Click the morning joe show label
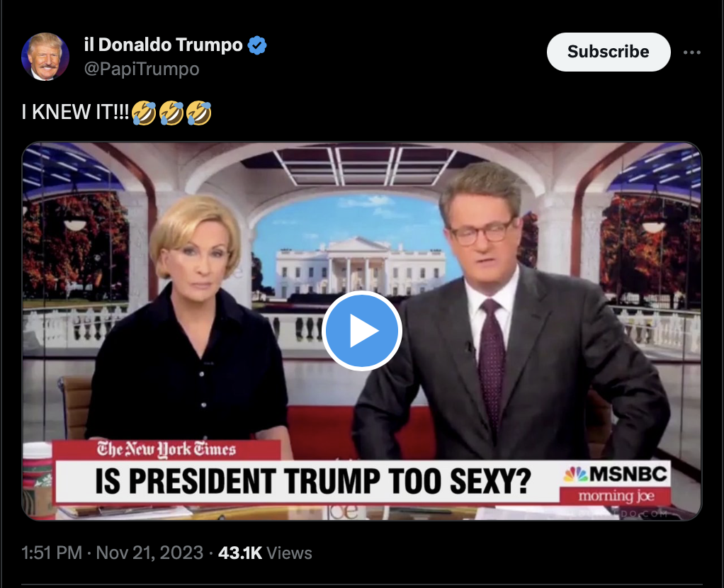Viewport: 724px width, 588px height. click(x=616, y=496)
